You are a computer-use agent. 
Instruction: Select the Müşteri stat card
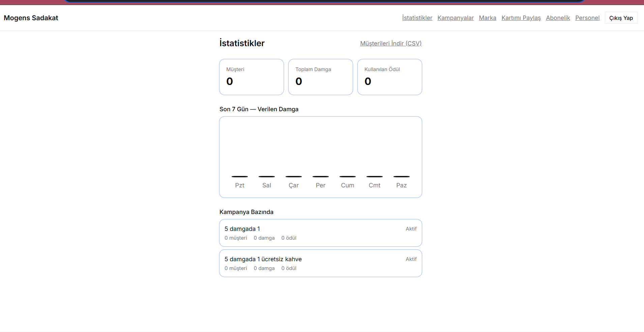click(252, 77)
